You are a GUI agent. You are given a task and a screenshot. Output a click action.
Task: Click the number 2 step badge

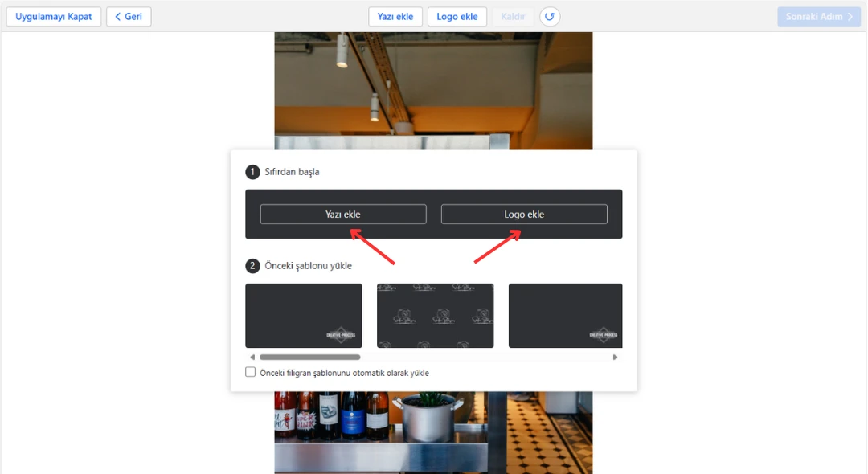click(253, 266)
